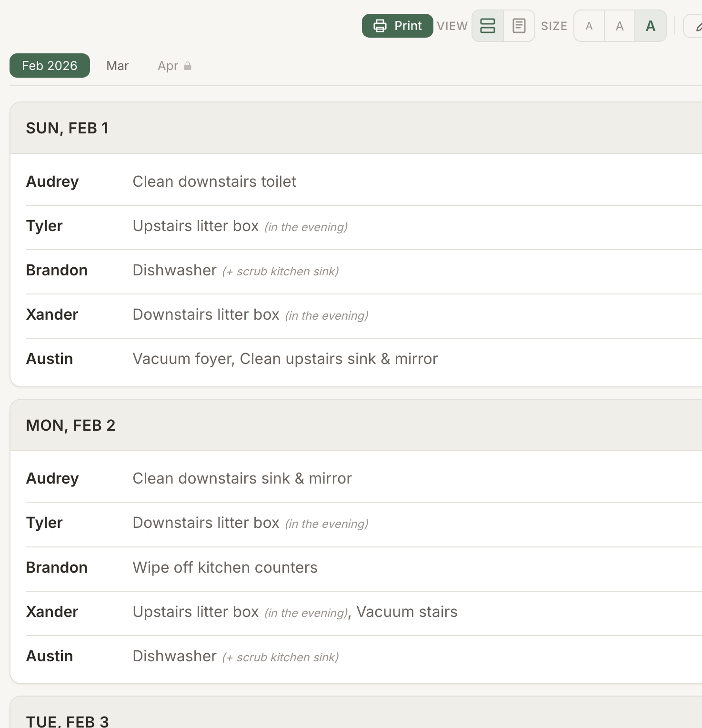Select the compact rows view icon
The width and height of the screenshot is (702, 728).
(488, 26)
